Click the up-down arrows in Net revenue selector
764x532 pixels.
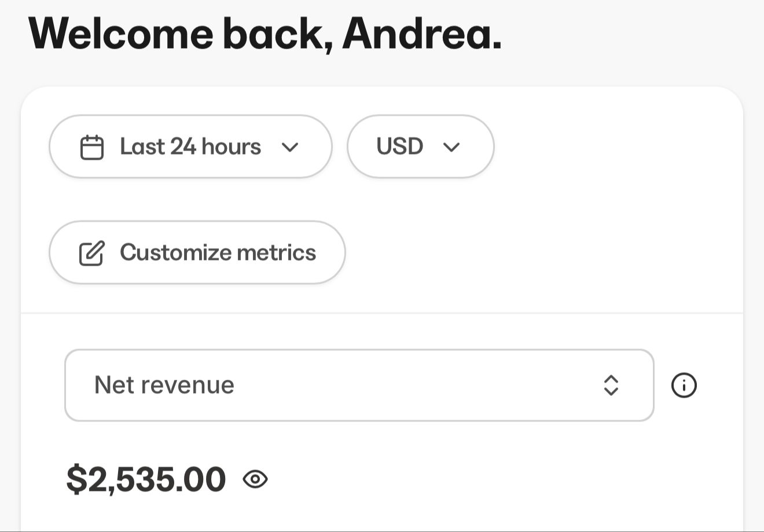coord(611,385)
